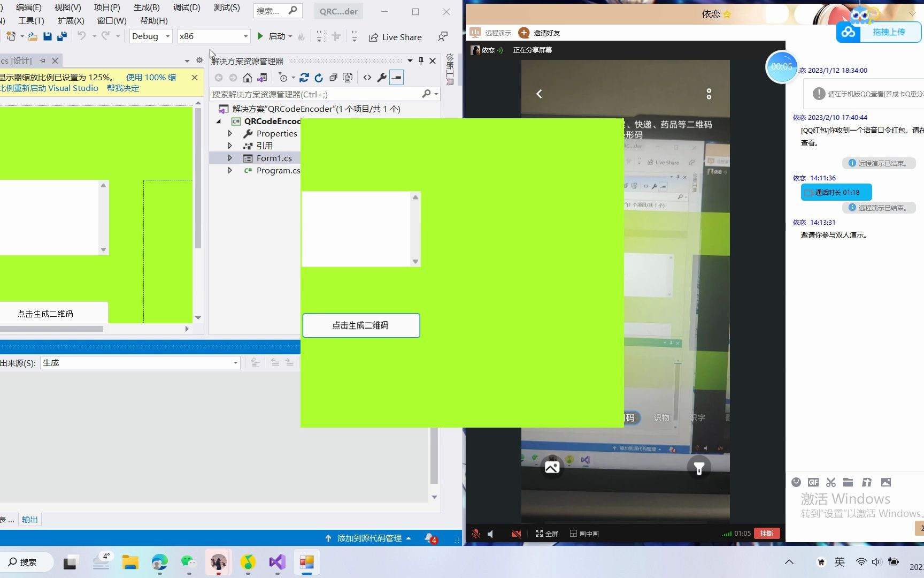This screenshot has width=924, height=578.
Task: Open Properties via the wrench icon
Action: pos(381,78)
